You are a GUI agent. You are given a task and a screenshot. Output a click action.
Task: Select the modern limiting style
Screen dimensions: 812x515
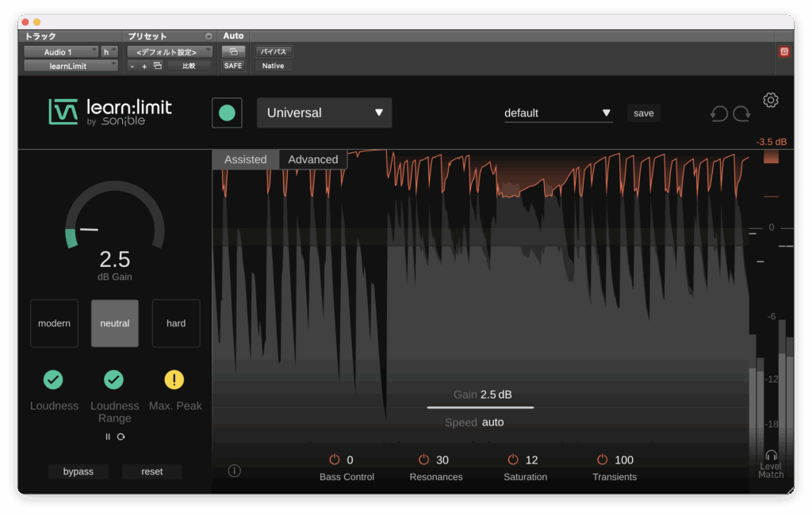(x=55, y=323)
